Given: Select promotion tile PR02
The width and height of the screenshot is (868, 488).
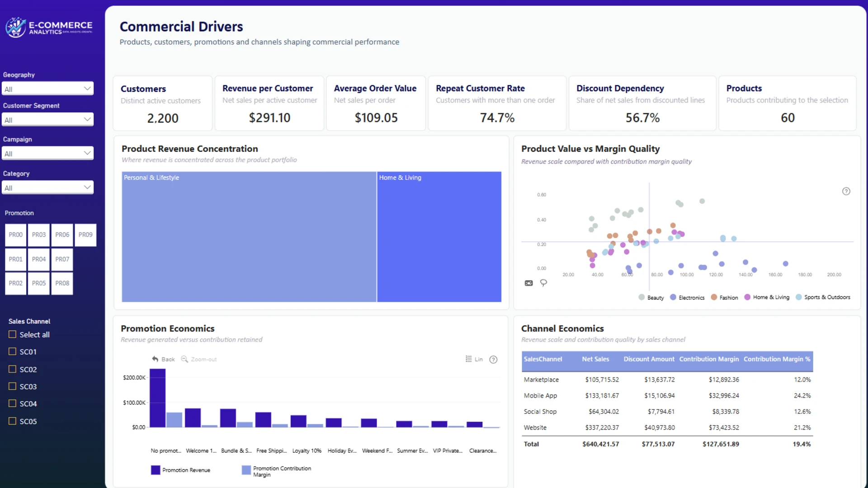Looking at the screenshot, I should tap(16, 283).
